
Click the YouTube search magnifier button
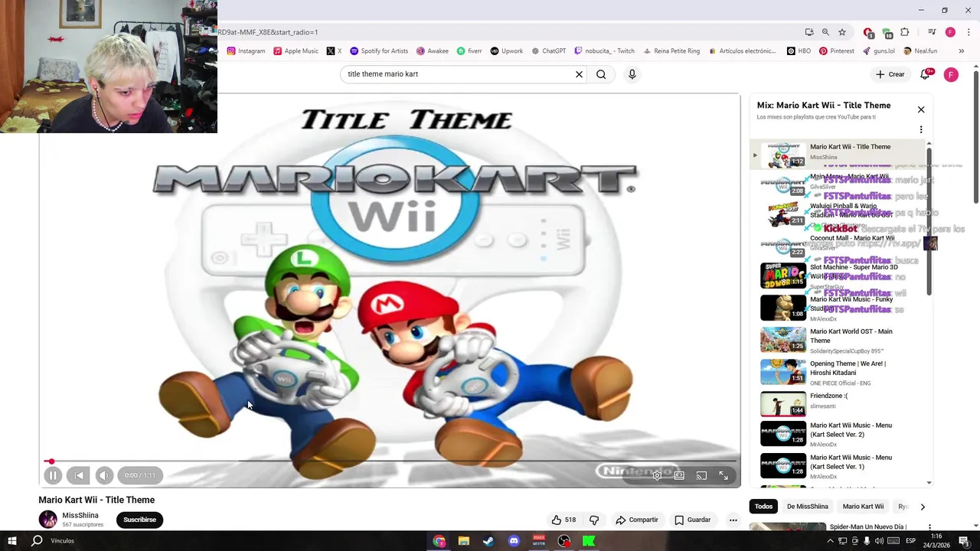pyautogui.click(x=601, y=74)
